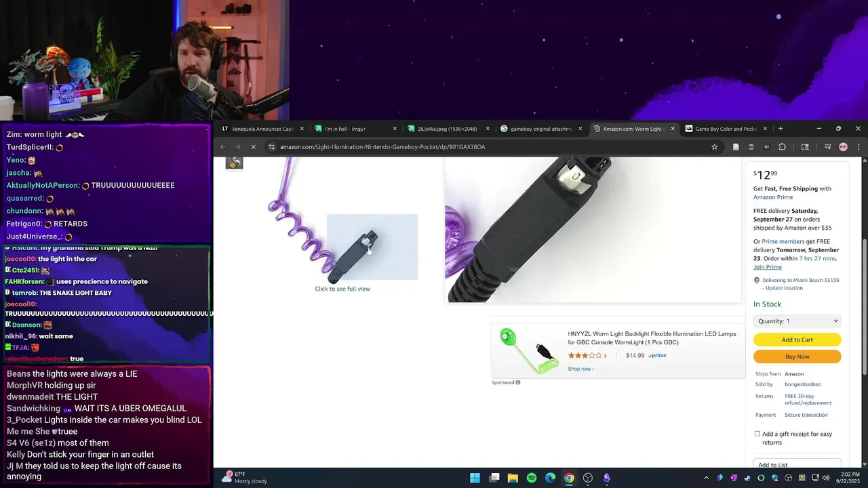Click the Sponsored info icon
Screen dimensions: 868x488
pos(518,382)
